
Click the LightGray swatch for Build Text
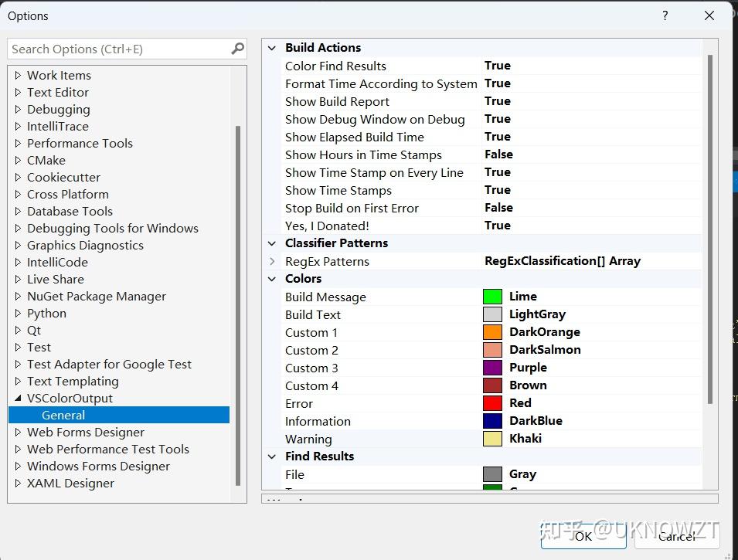click(492, 314)
